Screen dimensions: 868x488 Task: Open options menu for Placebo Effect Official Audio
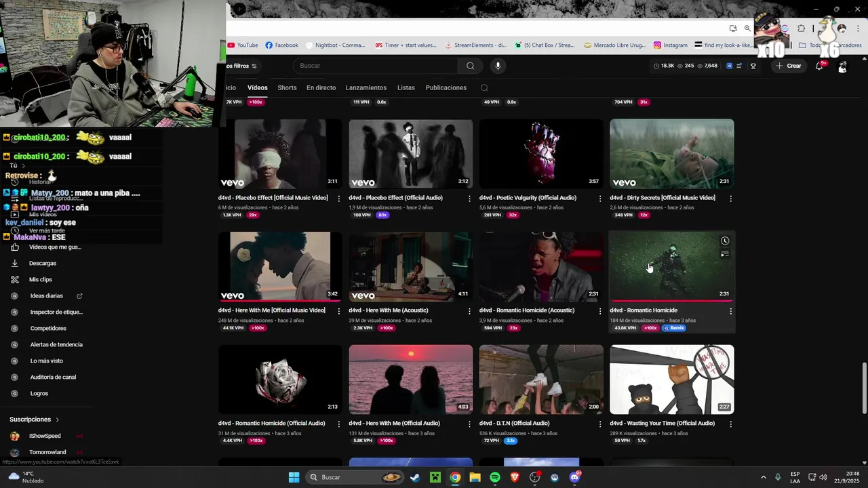469,199
